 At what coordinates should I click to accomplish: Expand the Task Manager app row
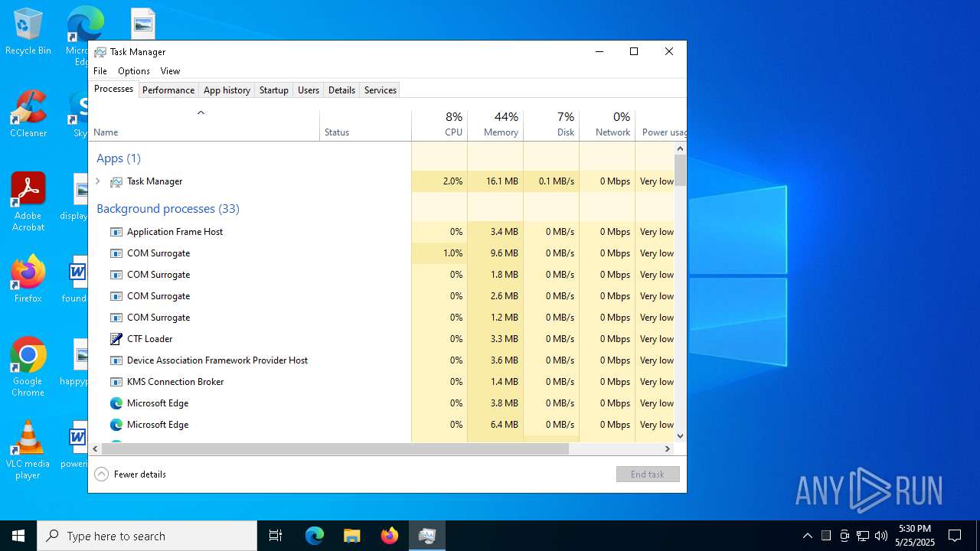(x=98, y=181)
